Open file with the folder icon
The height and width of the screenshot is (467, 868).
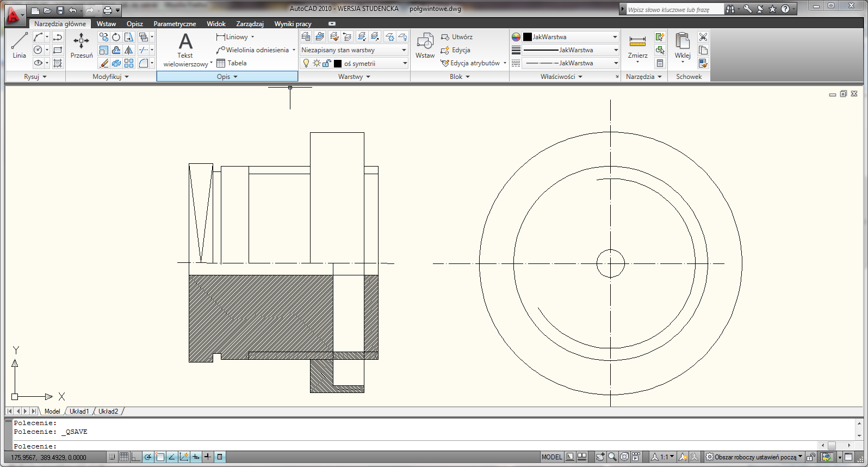point(47,10)
